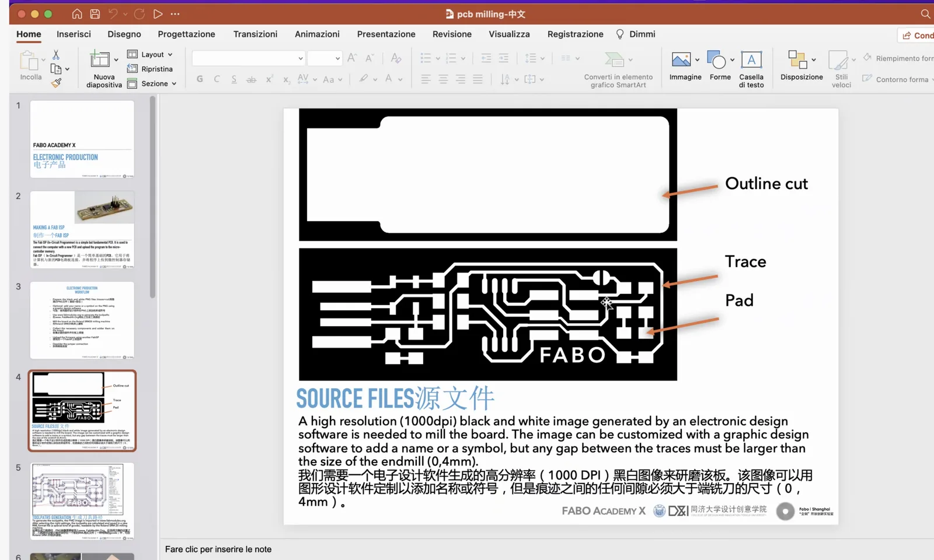Click the Dimmi assistant button

click(641, 34)
